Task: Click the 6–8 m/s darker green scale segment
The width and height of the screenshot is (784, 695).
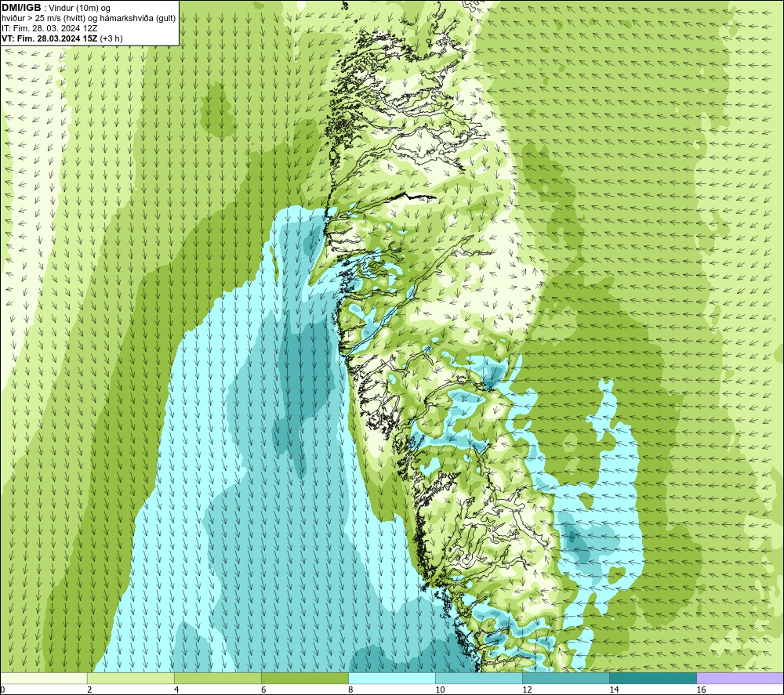Action: point(304,679)
